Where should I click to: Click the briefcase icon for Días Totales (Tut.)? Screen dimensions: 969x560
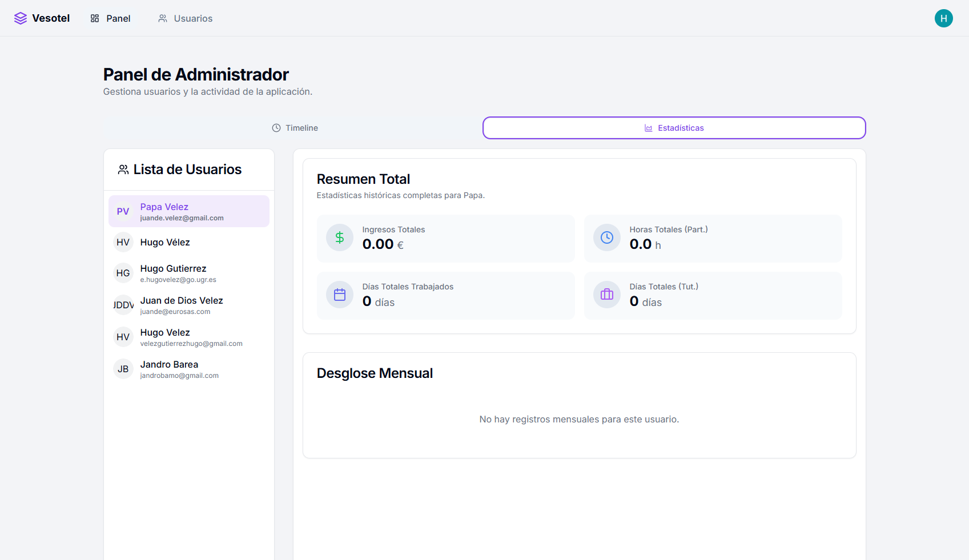point(607,295)
